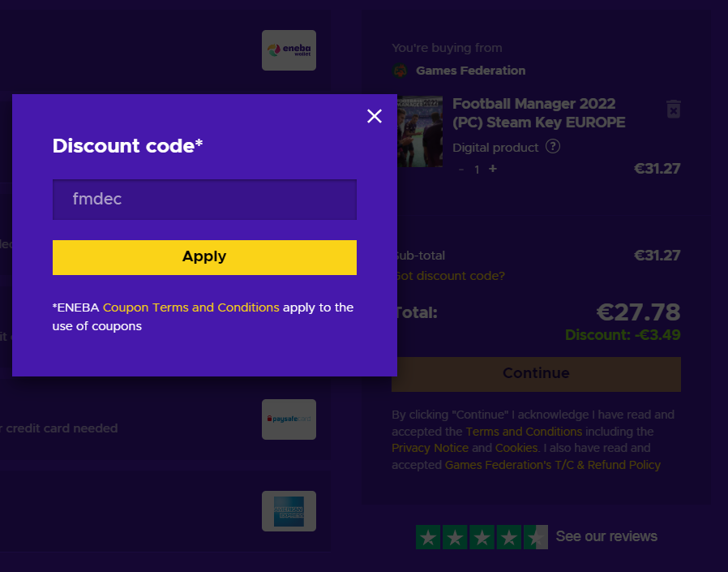Open Football Manager 2022 cover thumbnail
This screenshot has height=572, width=728.
tap(420, 131)
